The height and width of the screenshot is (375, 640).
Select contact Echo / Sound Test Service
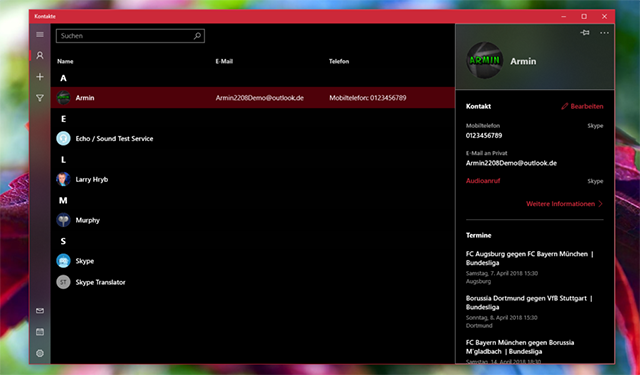point(114,139)
